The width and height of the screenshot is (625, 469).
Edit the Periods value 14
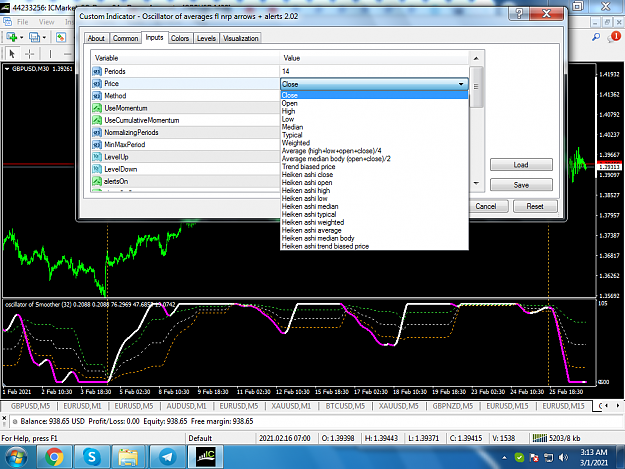tap(374, 71)
